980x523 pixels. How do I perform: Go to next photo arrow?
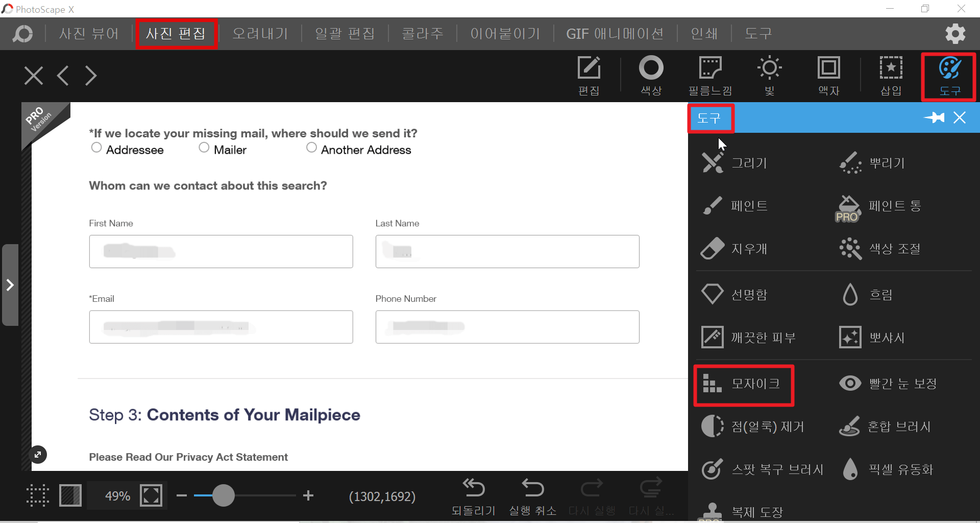click(91, 76)
